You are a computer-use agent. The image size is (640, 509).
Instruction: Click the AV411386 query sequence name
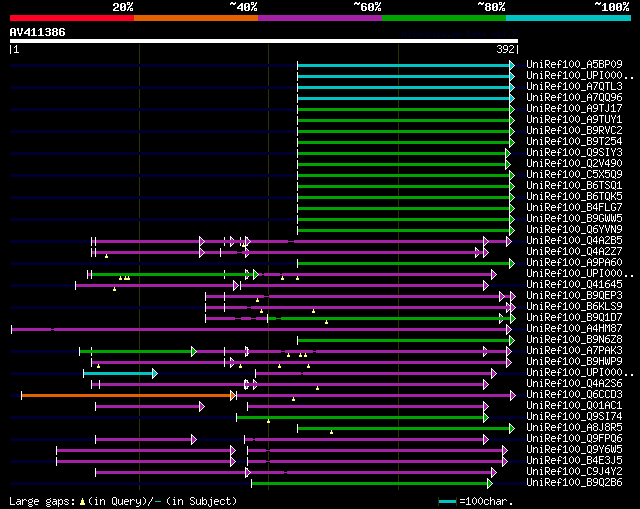(38, 32)
